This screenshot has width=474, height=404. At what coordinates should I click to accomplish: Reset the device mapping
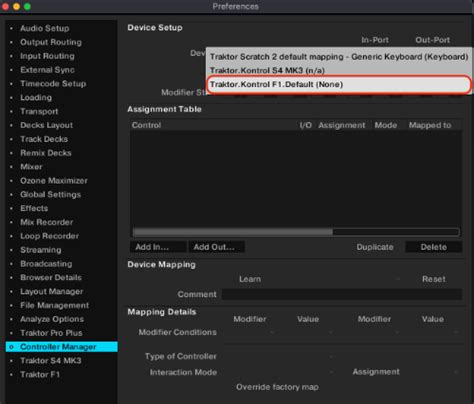434,279
